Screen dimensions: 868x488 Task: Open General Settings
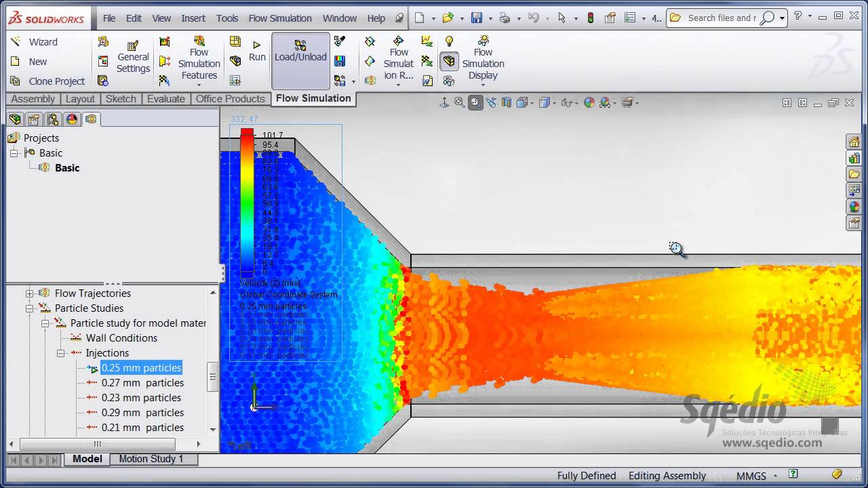coord(133,57)
